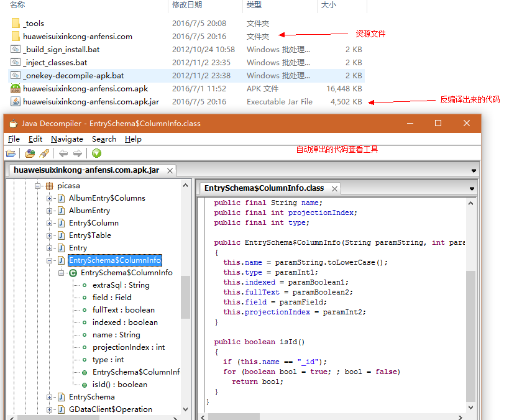Click the Entry$Column class file icon
Screen dimensions: 527x420
point(61,223)
